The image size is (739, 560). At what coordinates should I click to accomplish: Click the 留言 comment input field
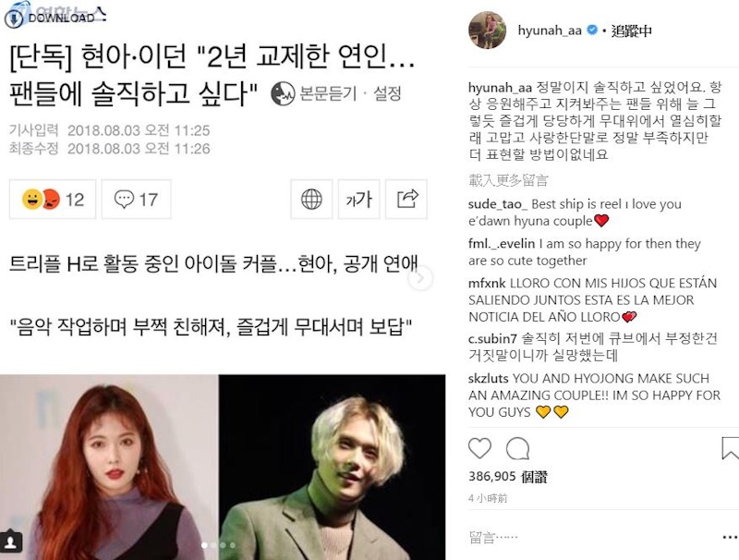pyautogui.click(x=589, y=537)
